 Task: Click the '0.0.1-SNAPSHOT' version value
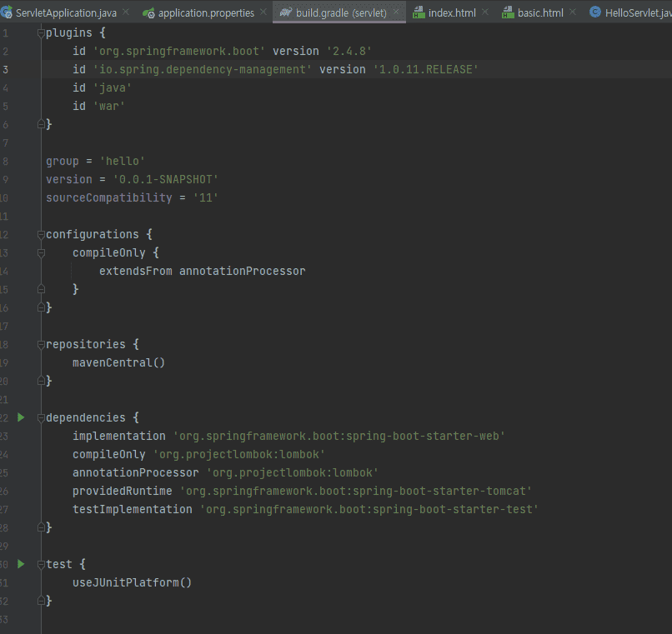click(x=165, y=179)
